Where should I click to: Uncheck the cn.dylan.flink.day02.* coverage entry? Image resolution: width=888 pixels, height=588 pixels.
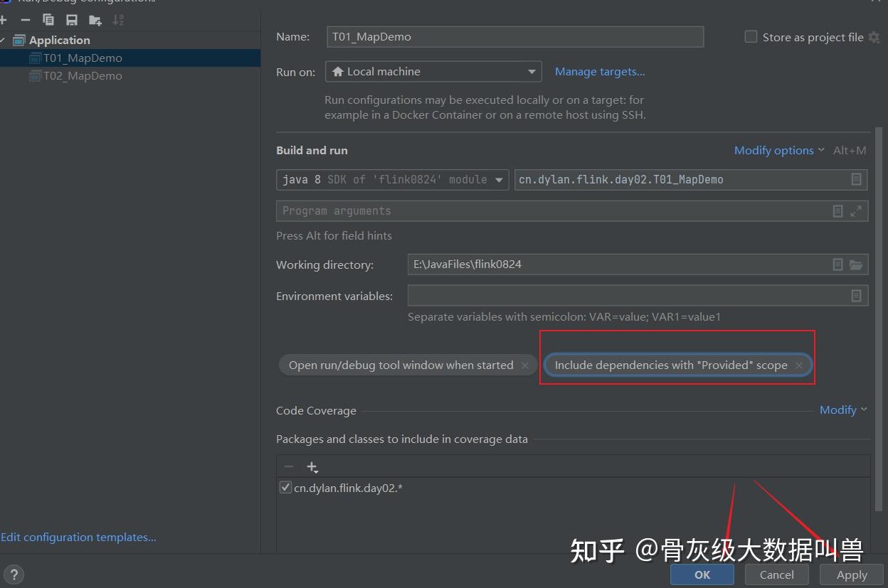tap(285, 487)
